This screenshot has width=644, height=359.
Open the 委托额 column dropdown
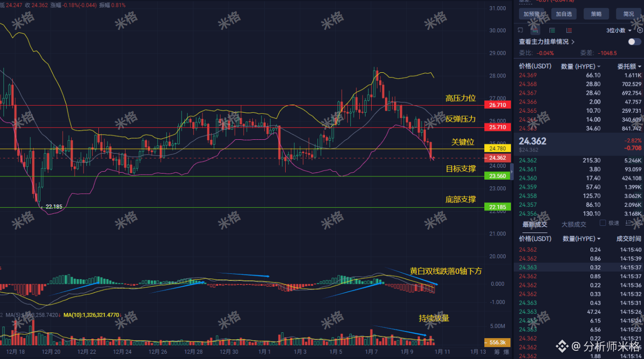click(x=638, y=67)
